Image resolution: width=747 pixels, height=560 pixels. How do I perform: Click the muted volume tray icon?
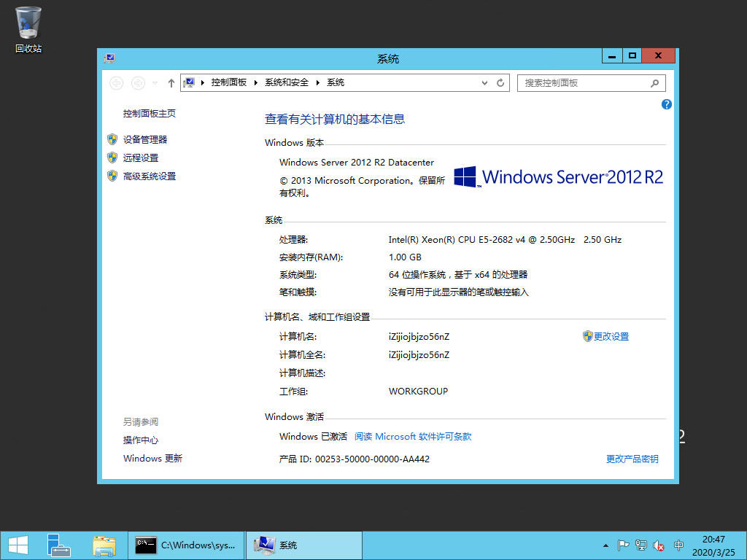[x=659, y=545]
